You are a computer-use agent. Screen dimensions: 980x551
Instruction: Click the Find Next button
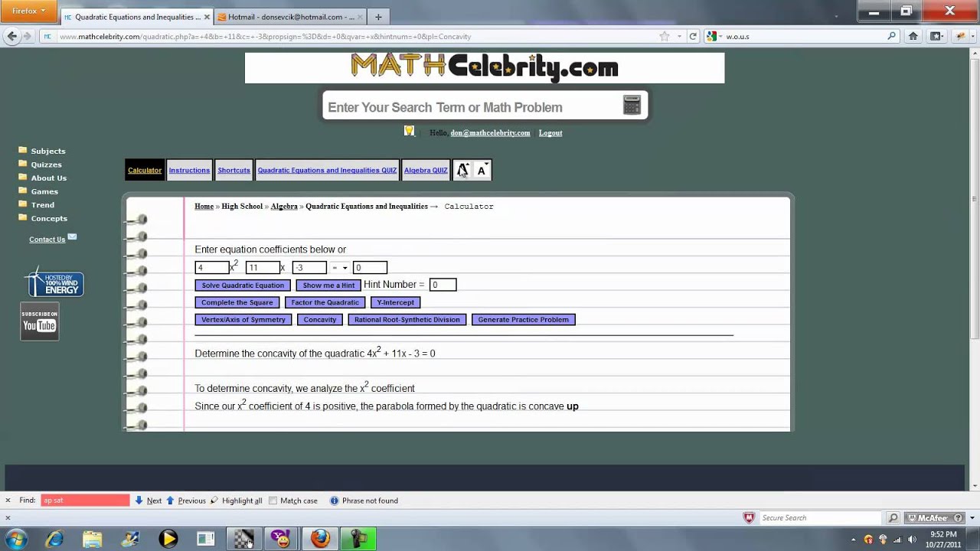148,500
